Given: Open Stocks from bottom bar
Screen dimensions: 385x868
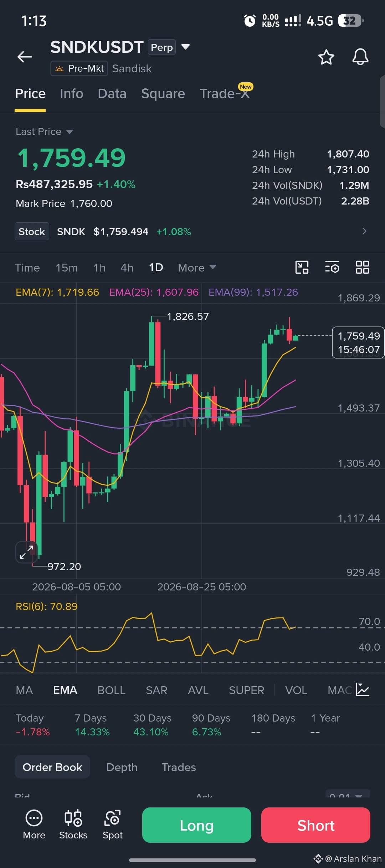Looking at the screenshot, I should point(73,825).
